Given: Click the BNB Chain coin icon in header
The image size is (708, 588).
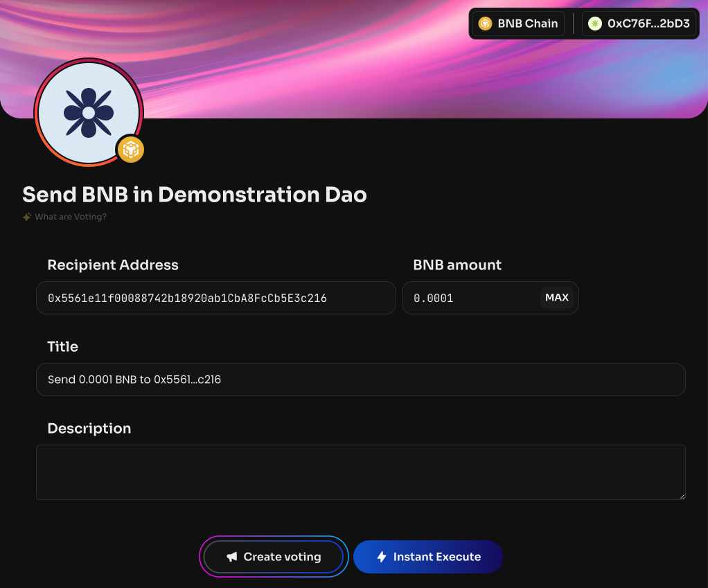Looking at the screenshot, I should pos(486,24).
